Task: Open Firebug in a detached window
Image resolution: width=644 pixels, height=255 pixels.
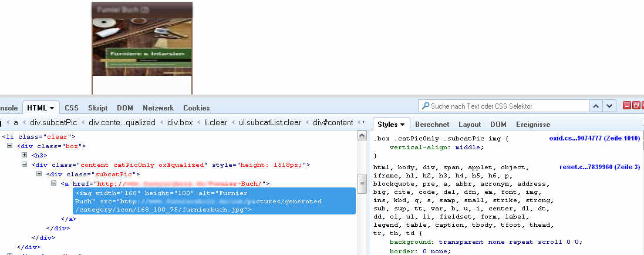Action: click(635, 106)
